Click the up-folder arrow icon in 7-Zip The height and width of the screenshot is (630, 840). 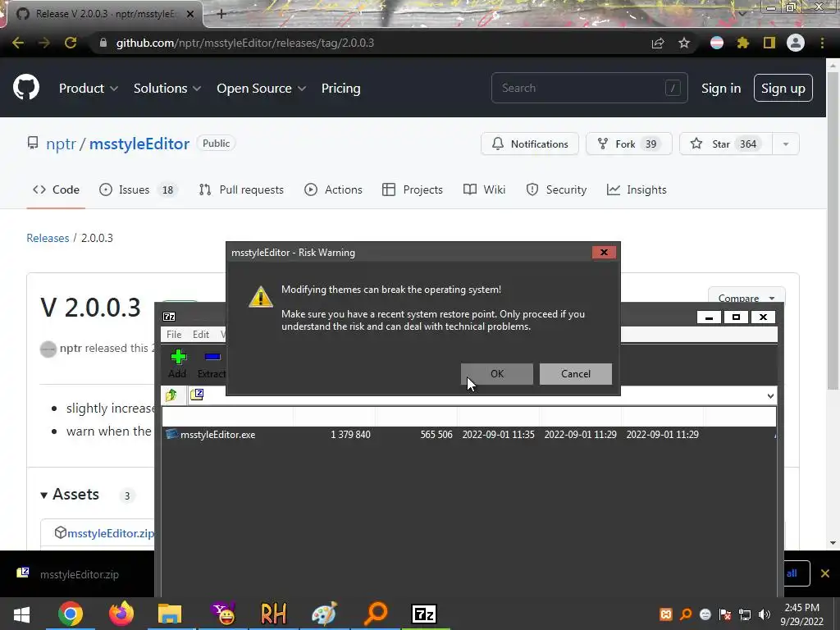point(171,395)
